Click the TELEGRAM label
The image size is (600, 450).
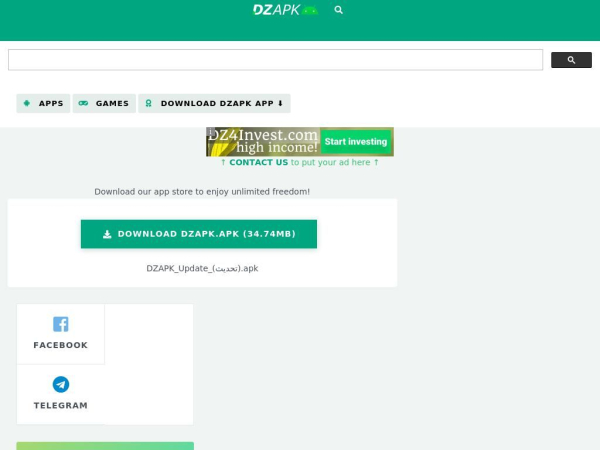60,405
